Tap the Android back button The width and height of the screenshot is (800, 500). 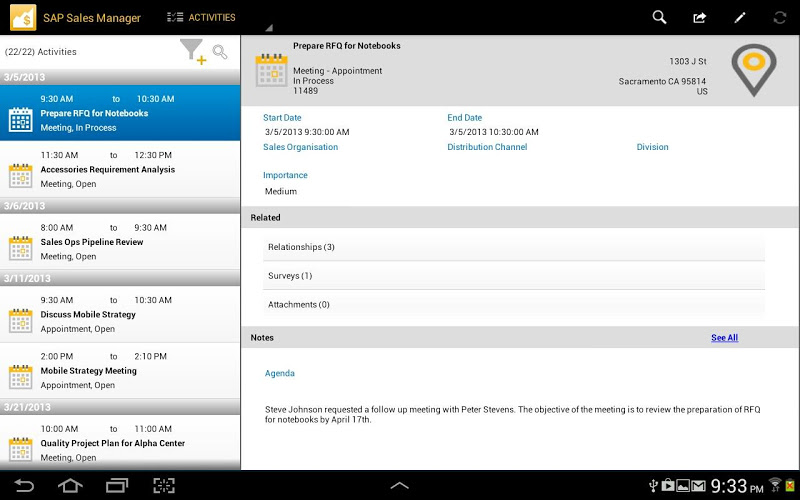tap(23, 485)
